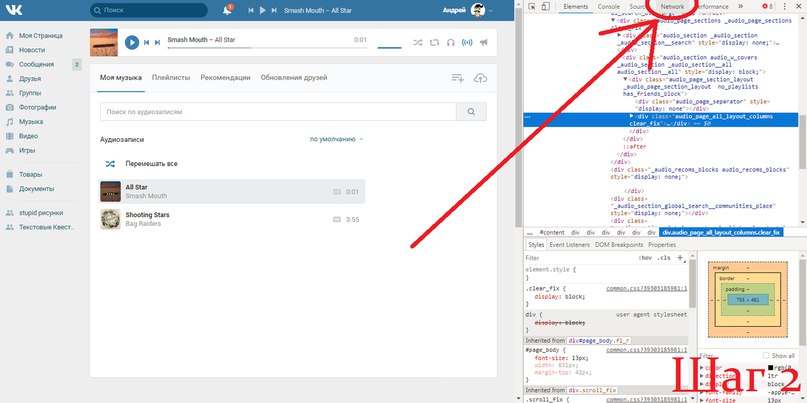Adjust the player volume slider
807x403 pixels.
[x=390, y=48]
